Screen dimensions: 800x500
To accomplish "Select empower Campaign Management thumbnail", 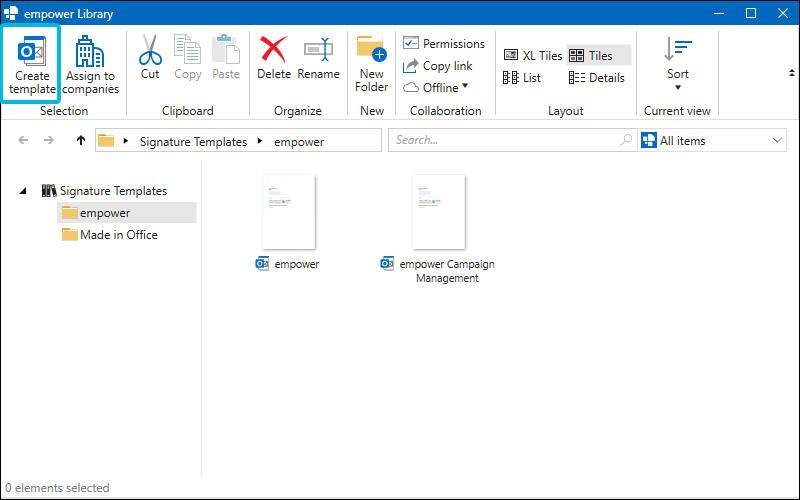I will coord(439,212).
